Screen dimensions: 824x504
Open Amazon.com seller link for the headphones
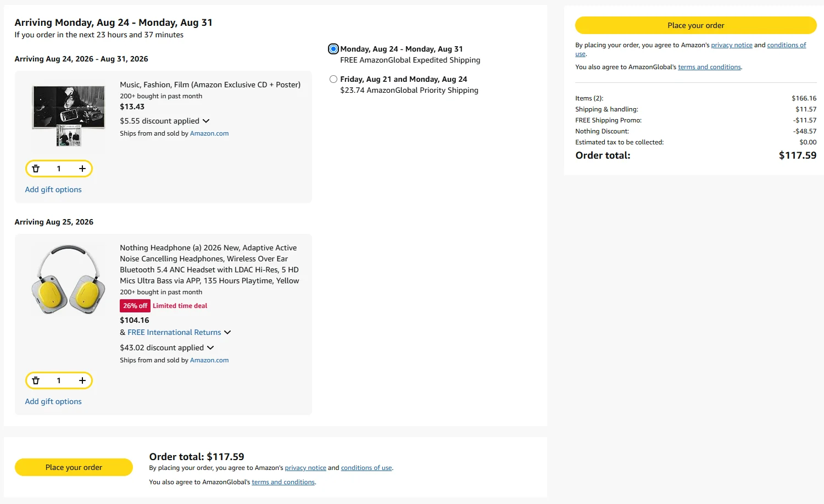(209, 360)
